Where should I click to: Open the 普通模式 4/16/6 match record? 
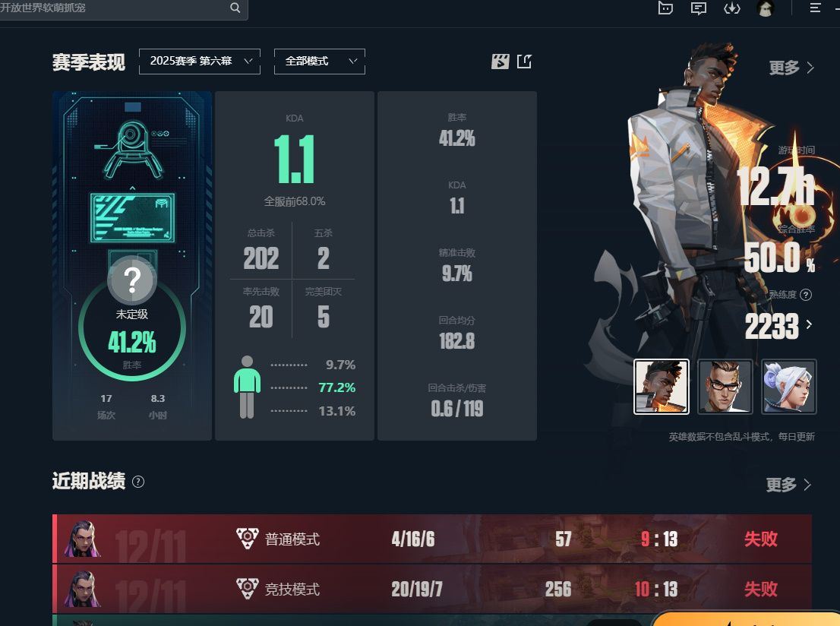pyautogui.click(x=432, y=539)
